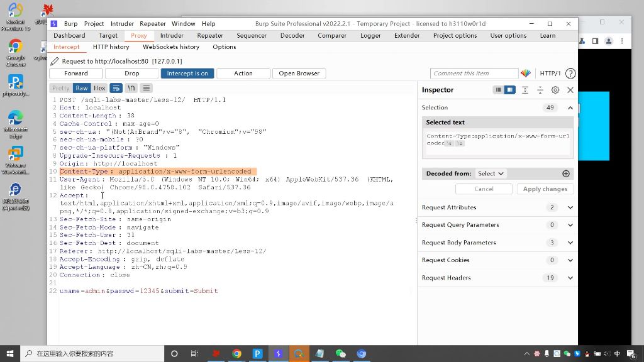This screenshot has width=644, height=362.
Task: Switch to the Sequencer tab
Action: click(252, 35)
